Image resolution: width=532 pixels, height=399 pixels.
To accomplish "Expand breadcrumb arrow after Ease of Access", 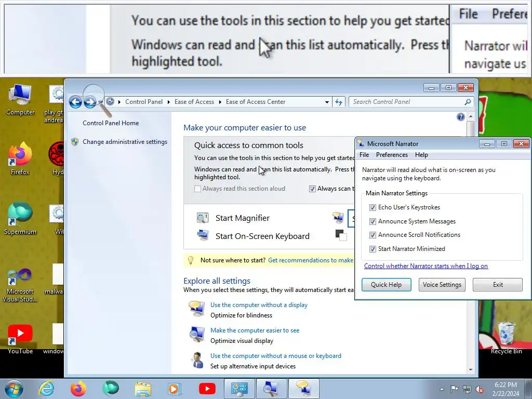I will point(220,102).
